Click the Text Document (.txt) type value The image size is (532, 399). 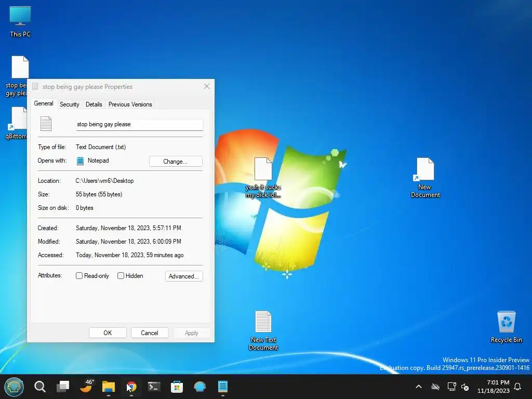click(101, 147)
